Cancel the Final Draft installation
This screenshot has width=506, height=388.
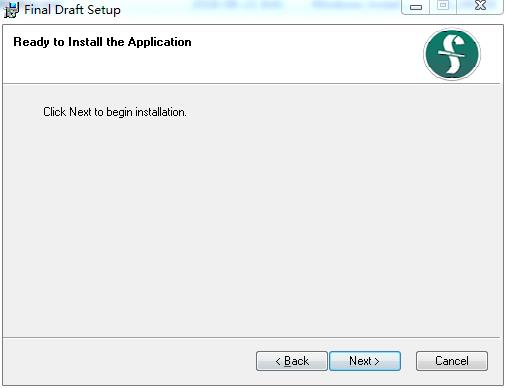(x=452, y=361)
